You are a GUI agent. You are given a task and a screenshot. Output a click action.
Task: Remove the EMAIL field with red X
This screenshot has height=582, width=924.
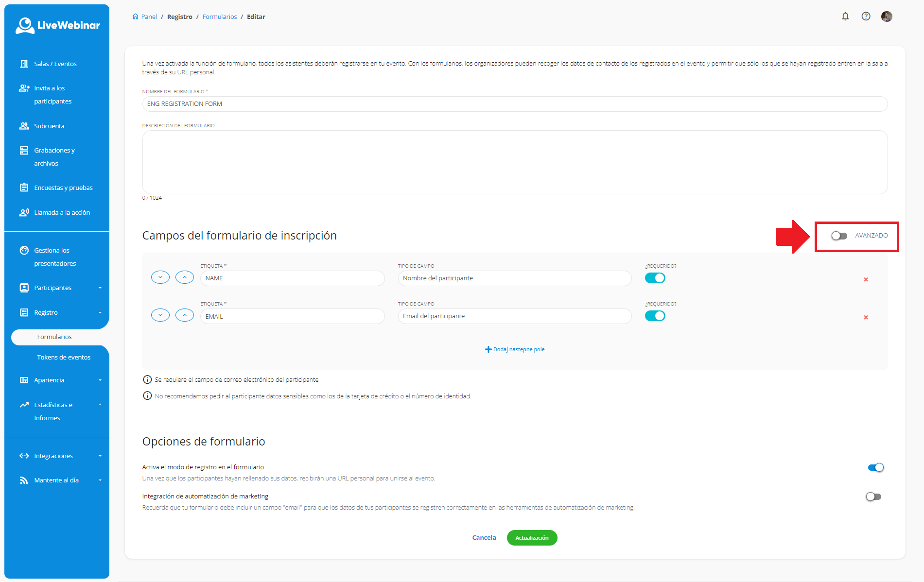pyautogui.click(x=866, y=317)
